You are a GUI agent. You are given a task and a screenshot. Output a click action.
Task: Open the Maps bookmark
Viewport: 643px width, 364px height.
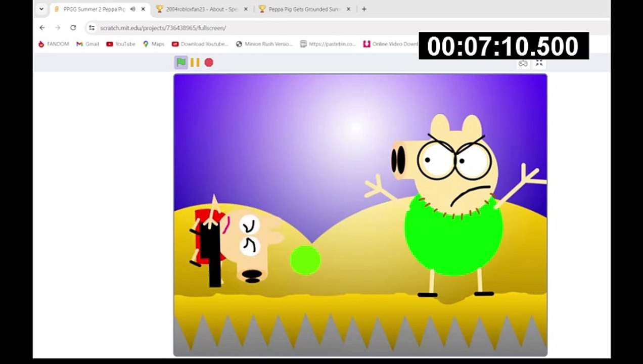[x=154, y=44]
